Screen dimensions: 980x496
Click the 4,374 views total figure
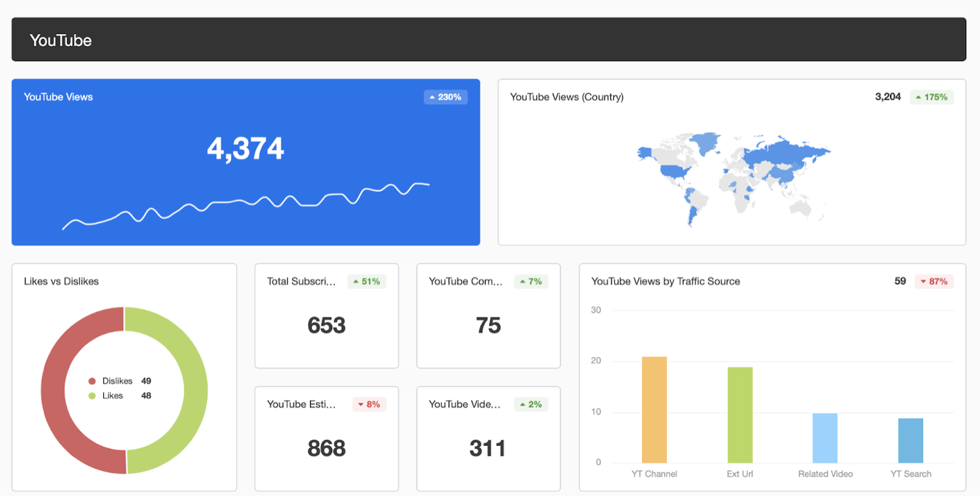pos(247,148)
